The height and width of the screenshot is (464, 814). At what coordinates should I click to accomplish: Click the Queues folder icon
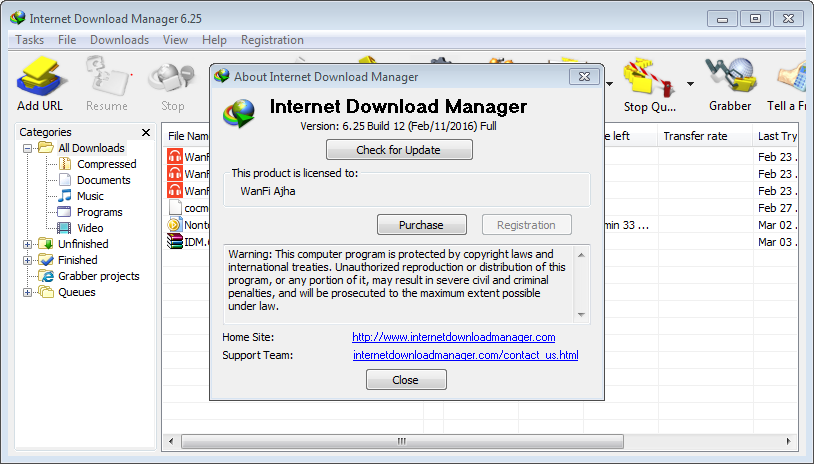(x=46, y=292)
